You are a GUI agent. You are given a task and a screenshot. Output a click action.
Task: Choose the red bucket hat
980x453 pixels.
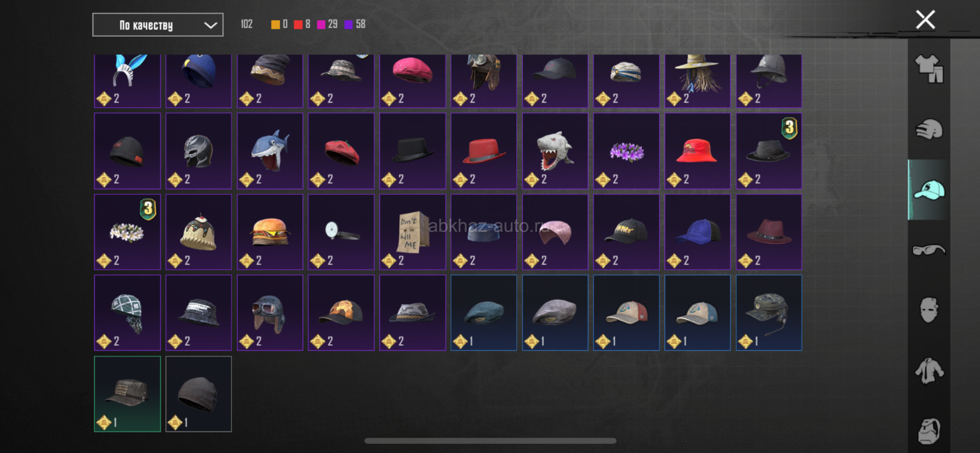pyautogui.click(x=698, y=151)
